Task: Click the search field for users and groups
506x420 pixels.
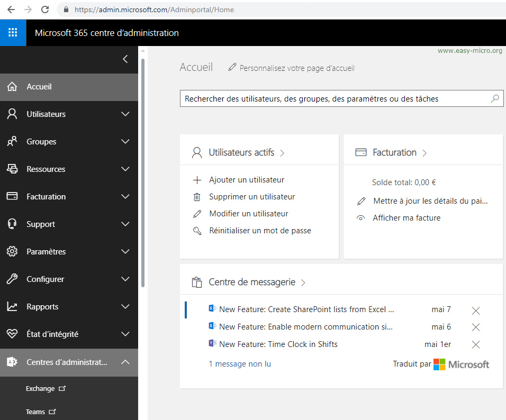Action: 342,98
